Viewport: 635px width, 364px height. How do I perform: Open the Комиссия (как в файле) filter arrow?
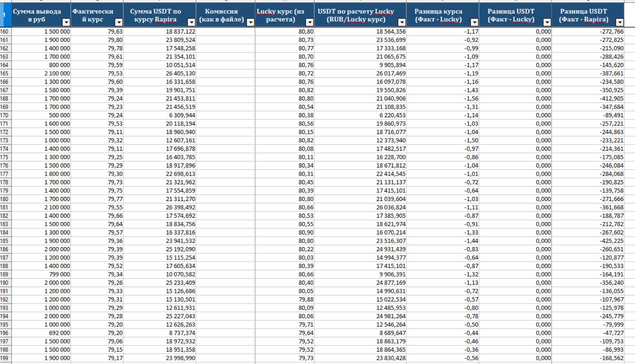(x=250, y=22)
